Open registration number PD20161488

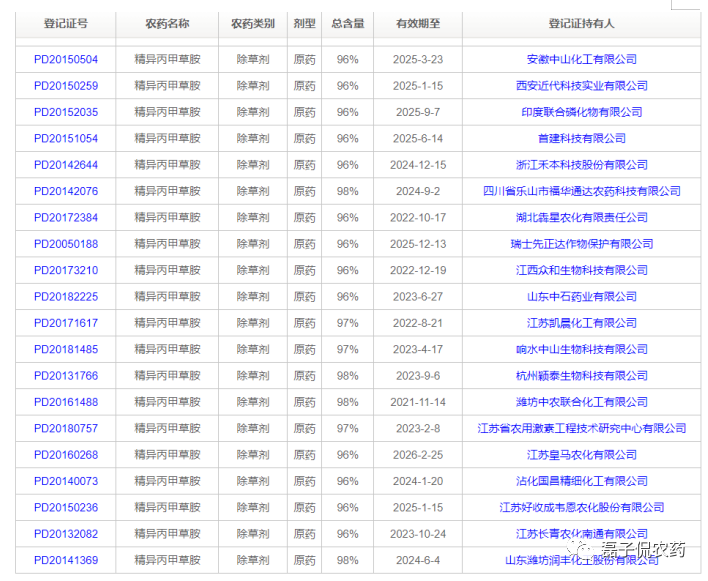[66, 402]
